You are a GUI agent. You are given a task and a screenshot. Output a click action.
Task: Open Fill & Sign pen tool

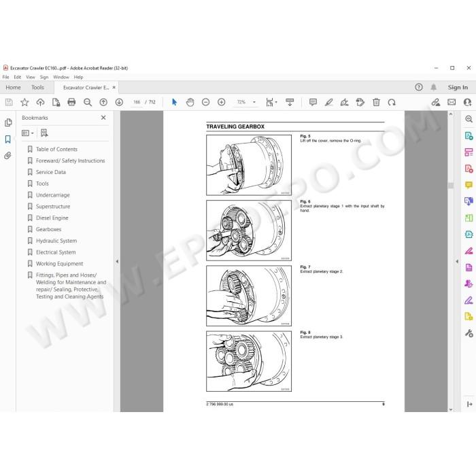(x=469, y=301)
